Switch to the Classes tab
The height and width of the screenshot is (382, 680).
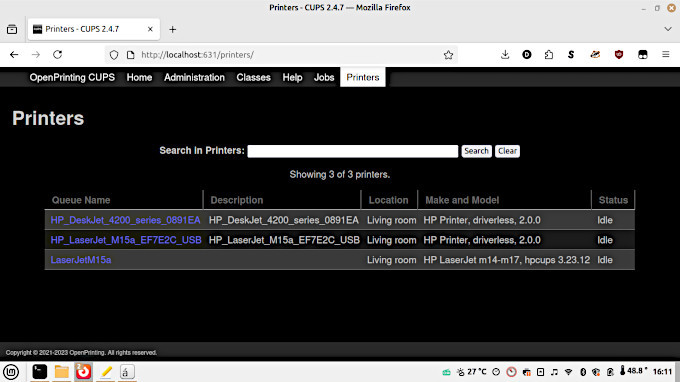coord(253,77)
